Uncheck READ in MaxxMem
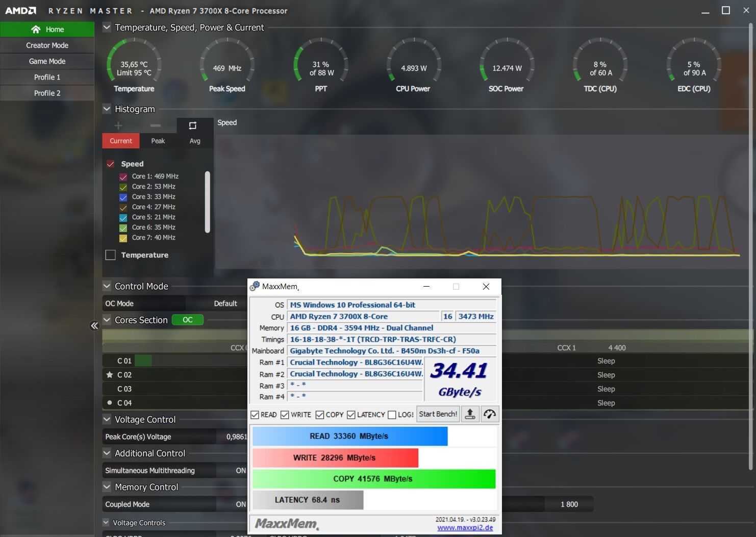Image resolution: width=756 pixels, height=537 pixels. pos(255,415)
